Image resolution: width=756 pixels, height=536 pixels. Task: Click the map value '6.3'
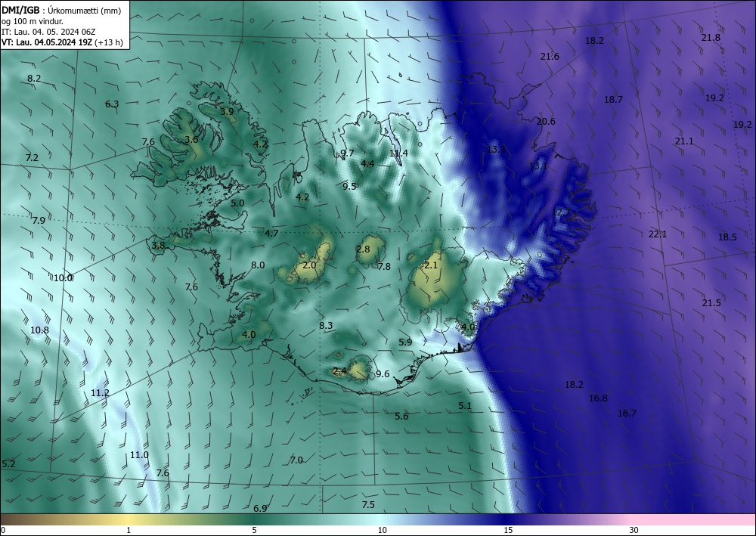112,104
